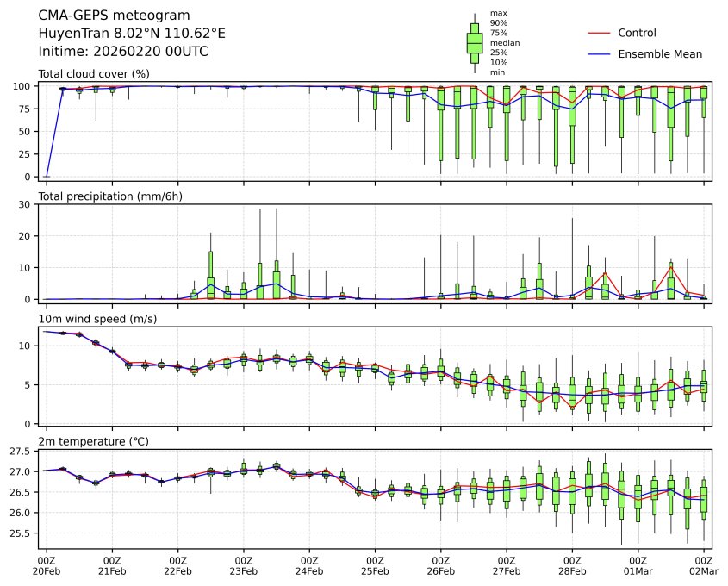This screenshot has height=586, width=728.
Task: Click the blue Ensemble Mean legend line
Action: pos(599,53)
